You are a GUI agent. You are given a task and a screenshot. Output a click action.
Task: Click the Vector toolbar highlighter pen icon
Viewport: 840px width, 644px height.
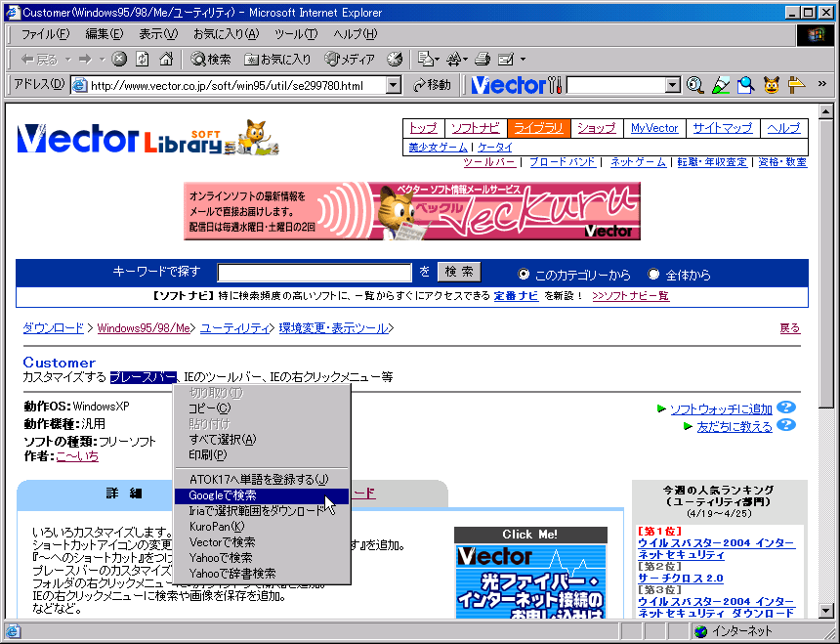click(x=721, y=85)
